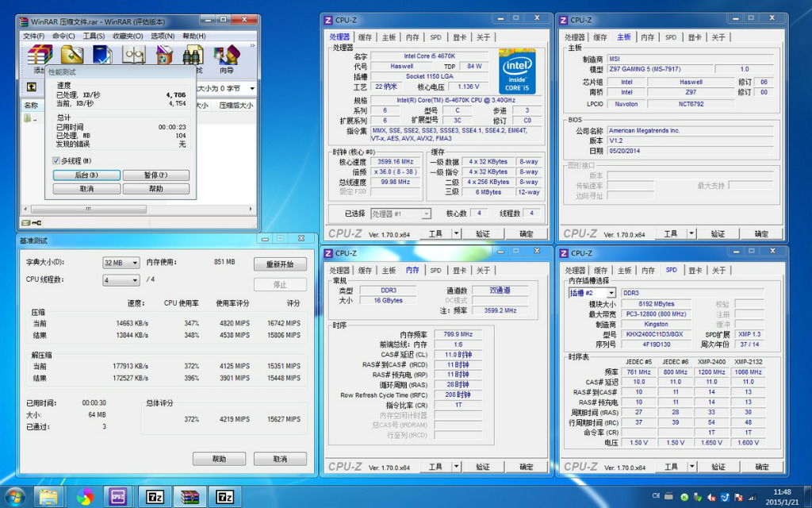The image size is (812, 508).
Task: Click WinRAR's Find binoculars toolbar icon
Action: 193,55
